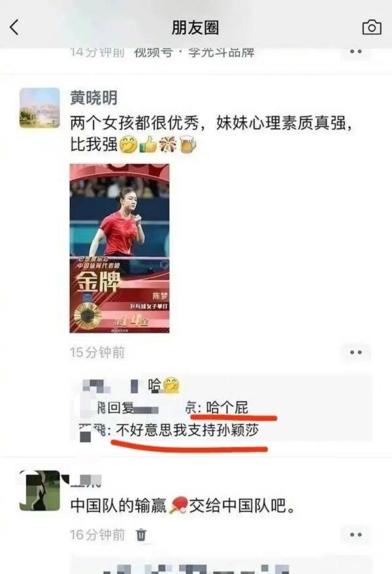The image size is (392, 574).
Task: Tap the more dots on the top partial post
Action: coord(356,52)
